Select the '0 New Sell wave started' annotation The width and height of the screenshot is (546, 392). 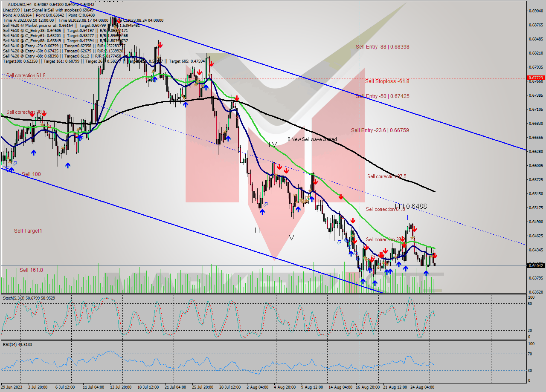coord(312,139)
